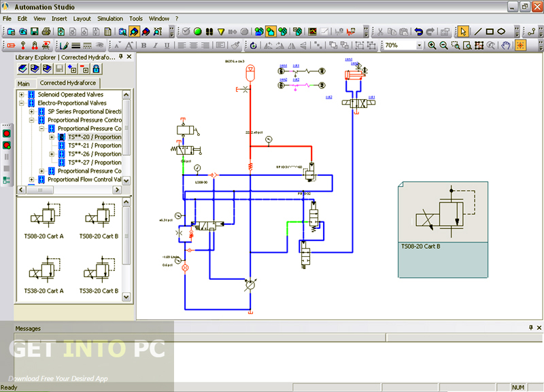Open the Simulation menu
Screen dimensions: 544x392
point(109,18)
